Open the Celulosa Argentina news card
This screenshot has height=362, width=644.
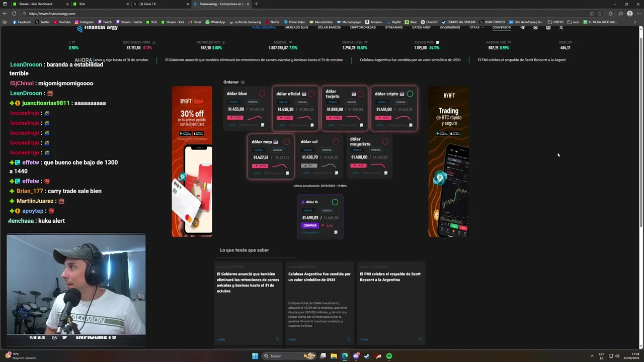click(x=319, y=303)
